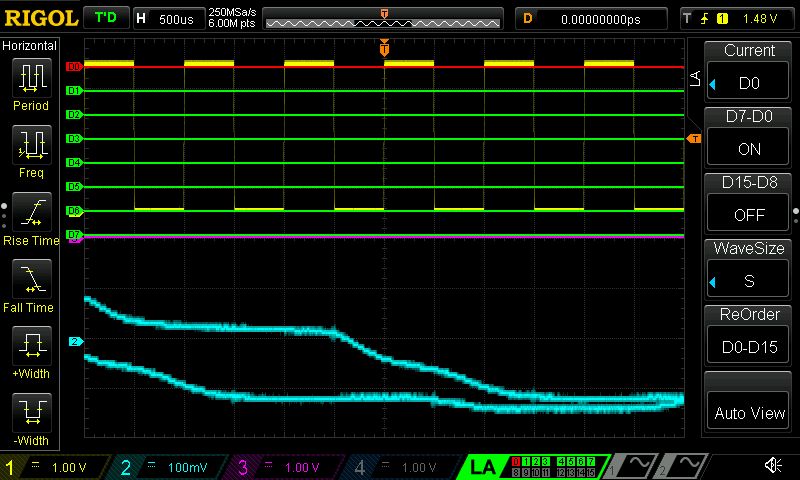
Task: Click the channel 1 scale 1.00 V value
Action: pyautogui.click(x=69, y=468)
